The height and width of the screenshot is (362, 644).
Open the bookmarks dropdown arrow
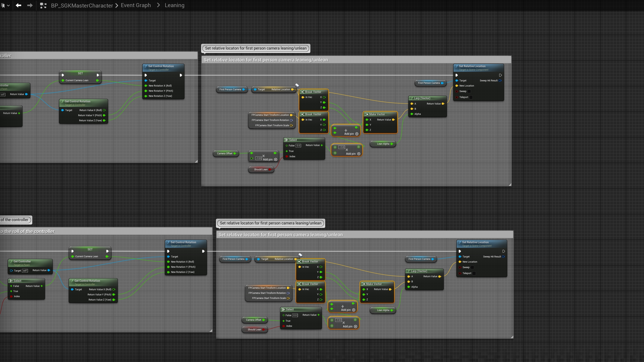coord(8,6)
